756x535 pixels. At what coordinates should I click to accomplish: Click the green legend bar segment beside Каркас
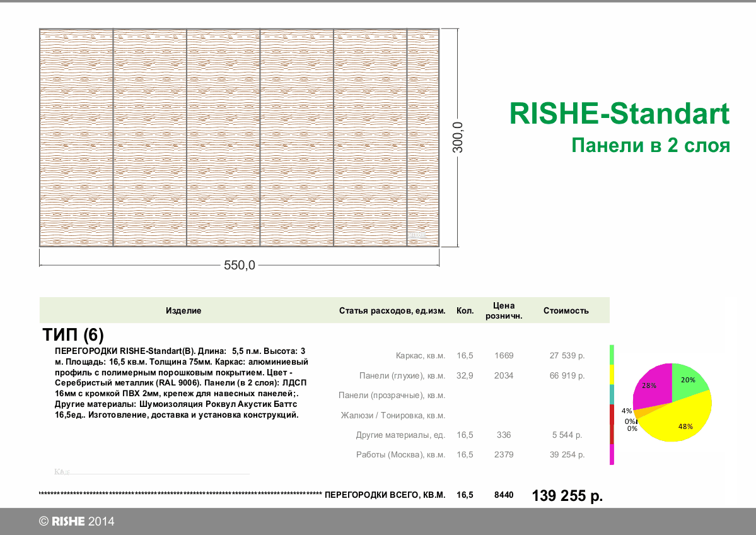[x=612, y=355]
